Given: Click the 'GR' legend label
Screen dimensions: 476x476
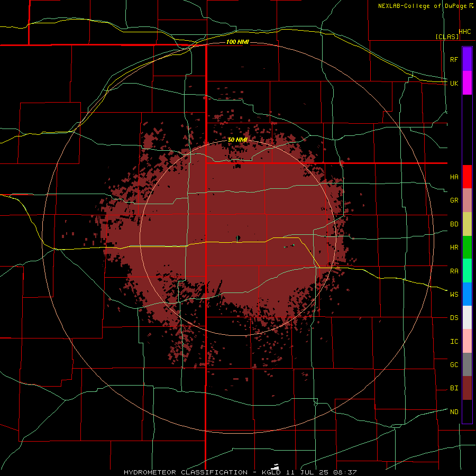Looking at the screenshot, I should pyautogui.click(x=454, y=200).
